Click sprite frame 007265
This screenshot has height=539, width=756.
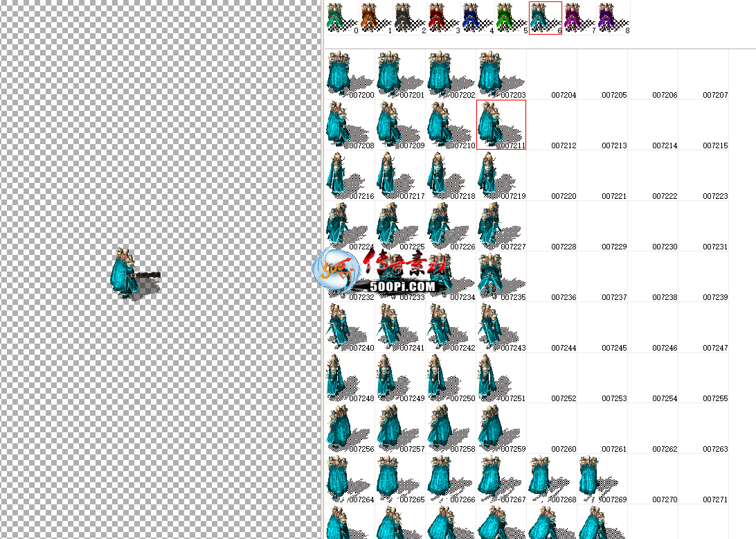[x=400, y=479]
